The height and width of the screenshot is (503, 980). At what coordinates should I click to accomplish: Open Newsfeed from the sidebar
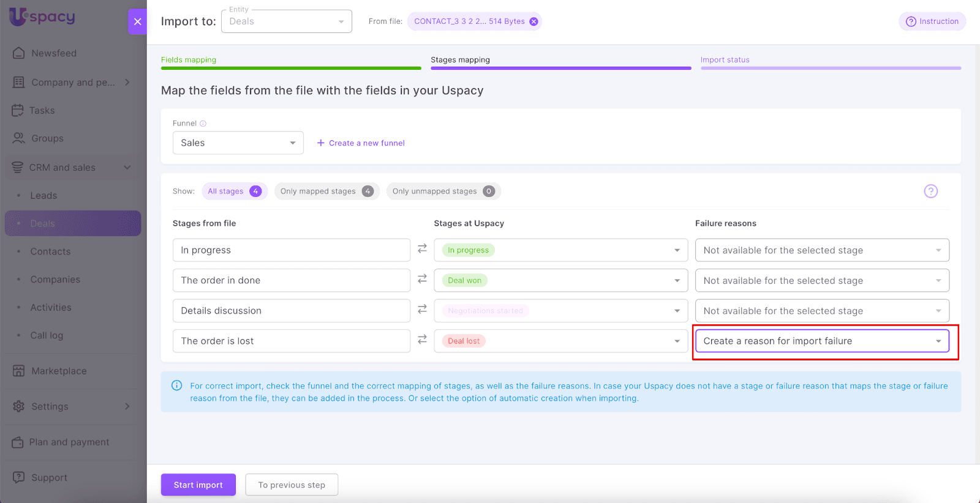pos(54,53)
